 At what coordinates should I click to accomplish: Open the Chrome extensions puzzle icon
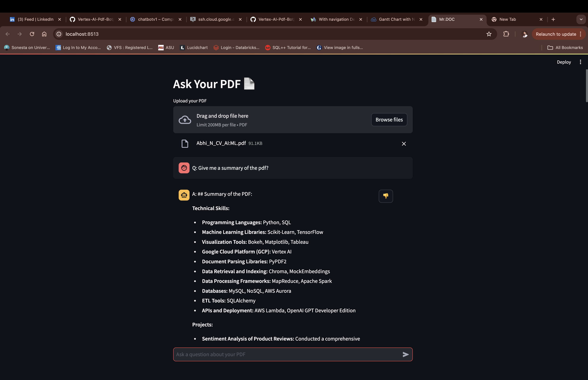(506, 34)
